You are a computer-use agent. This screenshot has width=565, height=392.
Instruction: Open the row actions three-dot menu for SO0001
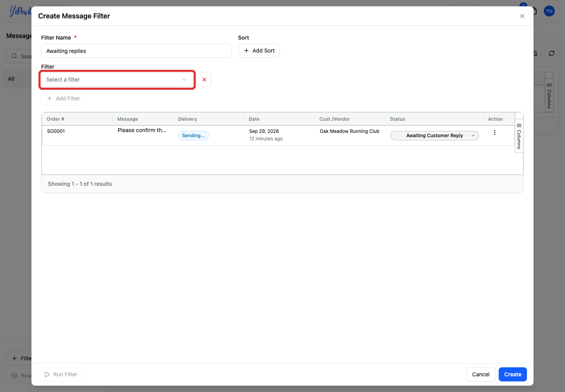pos(494,132)
